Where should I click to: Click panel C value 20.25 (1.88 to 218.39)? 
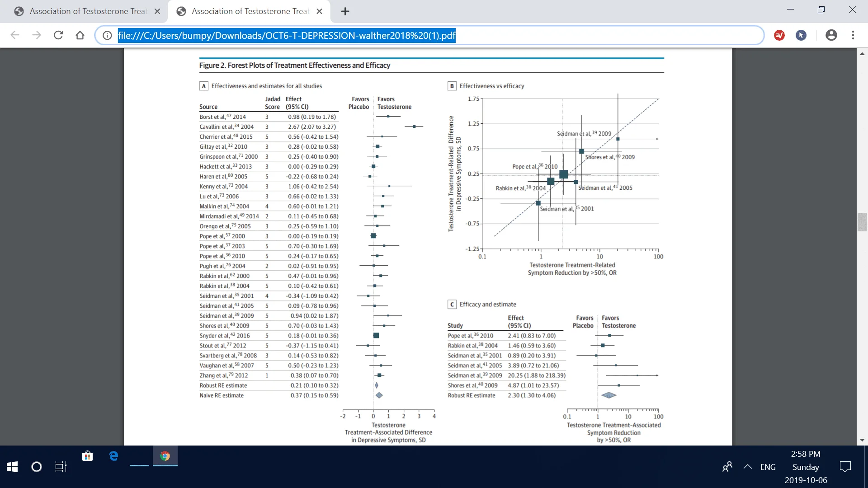[537, 375]
